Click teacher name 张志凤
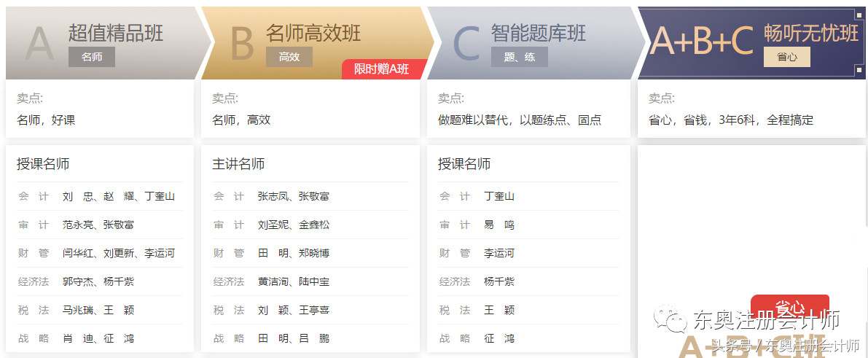 [x=273, y=196]
